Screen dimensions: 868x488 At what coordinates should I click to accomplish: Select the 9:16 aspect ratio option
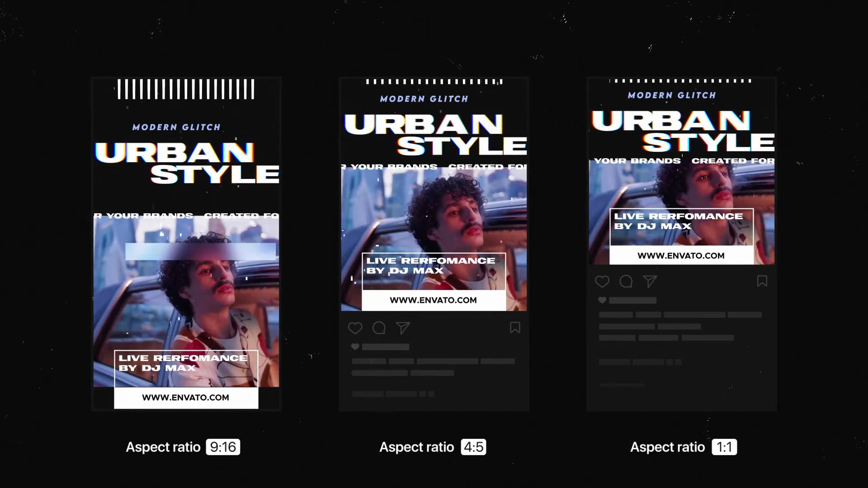click(222, 447)
